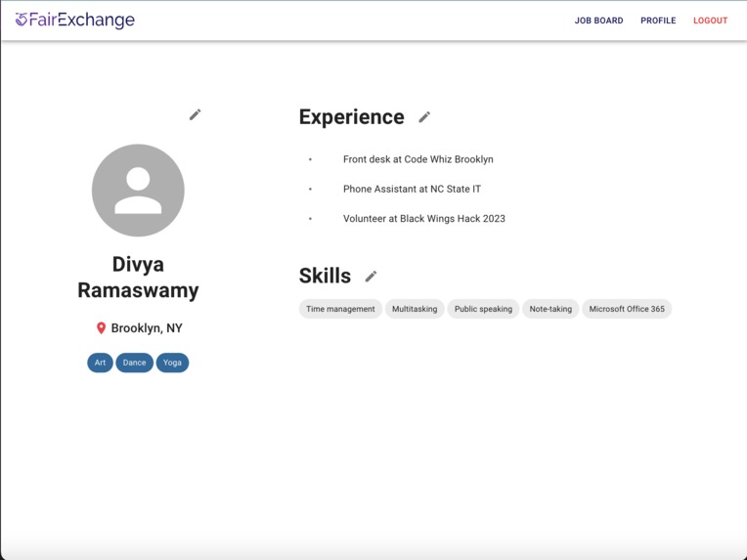The width and height of the screenshot is (747, 560).
Task: Go to the Profile page
Action: (x=658, y=21)
